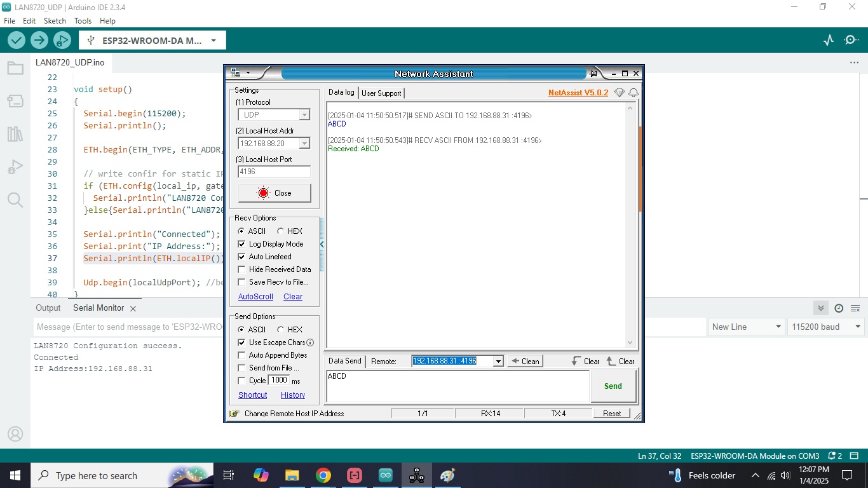This screenshot has height=488, width=868.
Task: Switch to the User Support tab
Action: pyautogui.click(x=381, y=93)
